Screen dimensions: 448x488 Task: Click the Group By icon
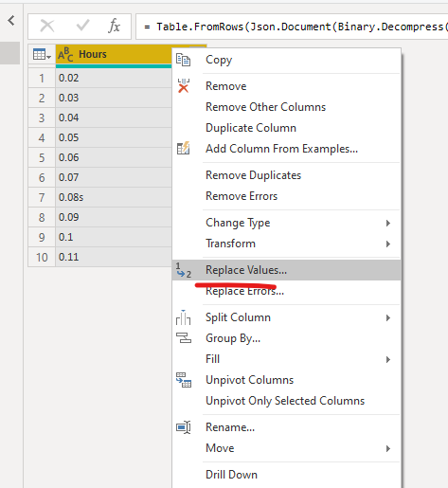184,338
